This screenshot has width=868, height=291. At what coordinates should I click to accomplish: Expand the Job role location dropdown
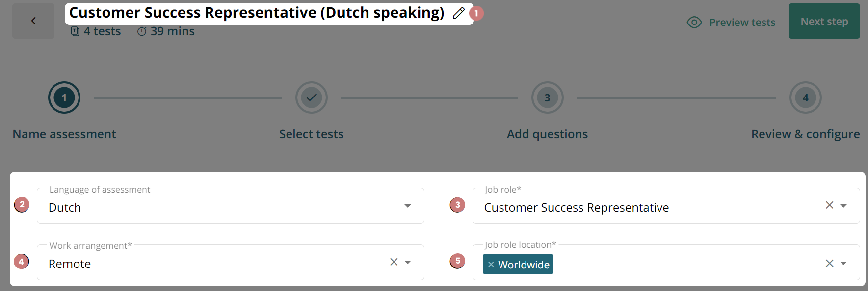pyautogui.click(x=843, y=262)
